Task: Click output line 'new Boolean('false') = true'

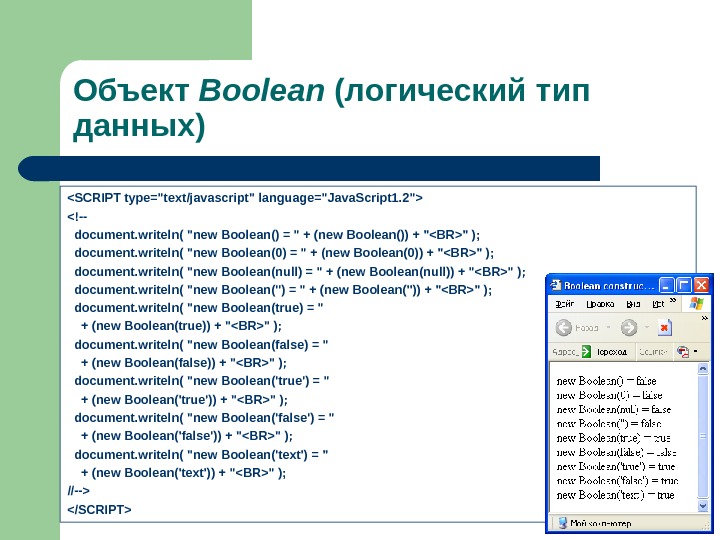Action: click(617, 481)
